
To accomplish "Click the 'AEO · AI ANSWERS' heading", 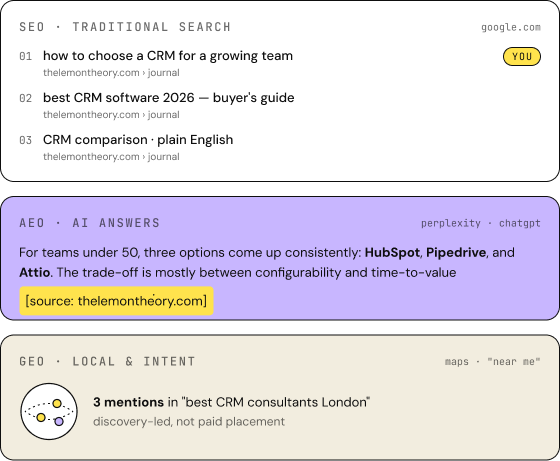I will (89, 223).
